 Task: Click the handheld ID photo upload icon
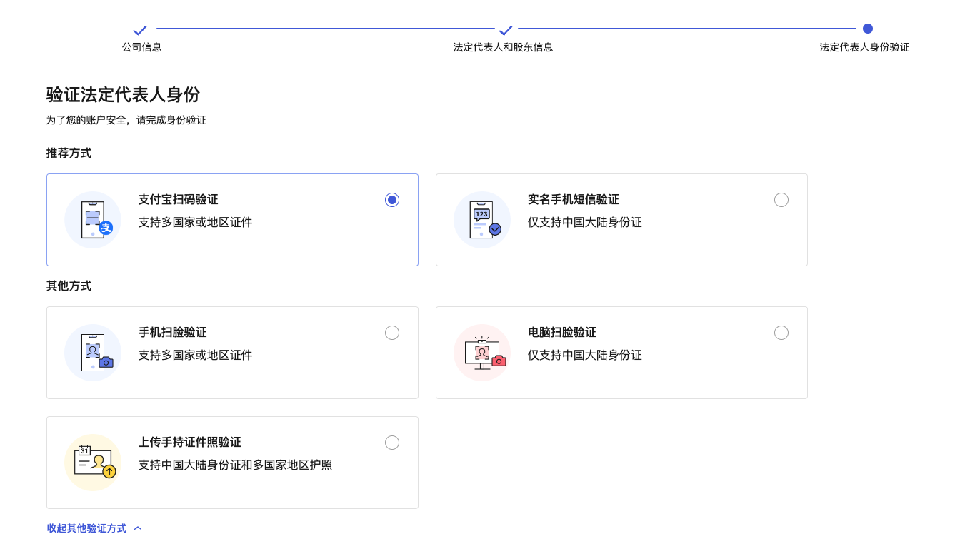click(x=93, y=463)
